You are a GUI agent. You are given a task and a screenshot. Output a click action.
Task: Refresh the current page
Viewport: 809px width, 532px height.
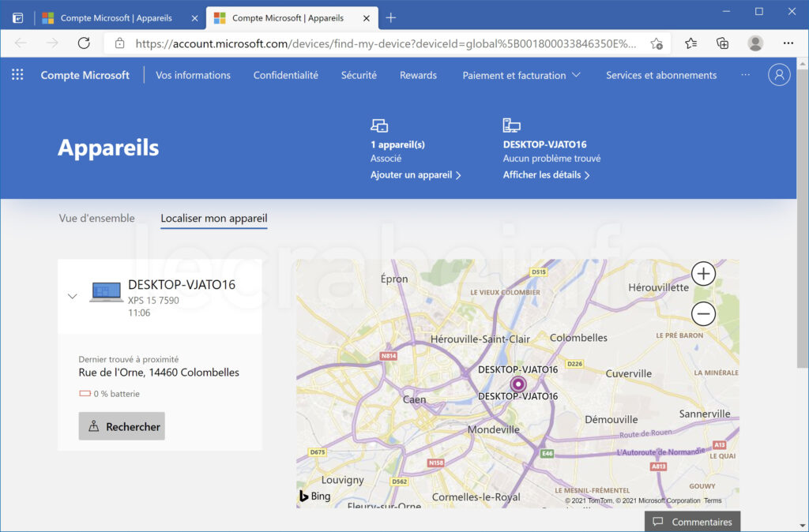click(84, 43)
